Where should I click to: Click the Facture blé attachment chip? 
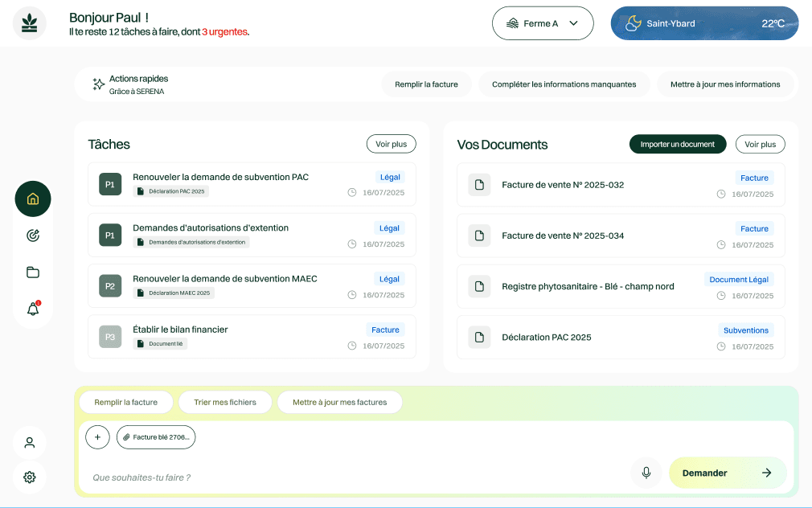coord(156,437)
